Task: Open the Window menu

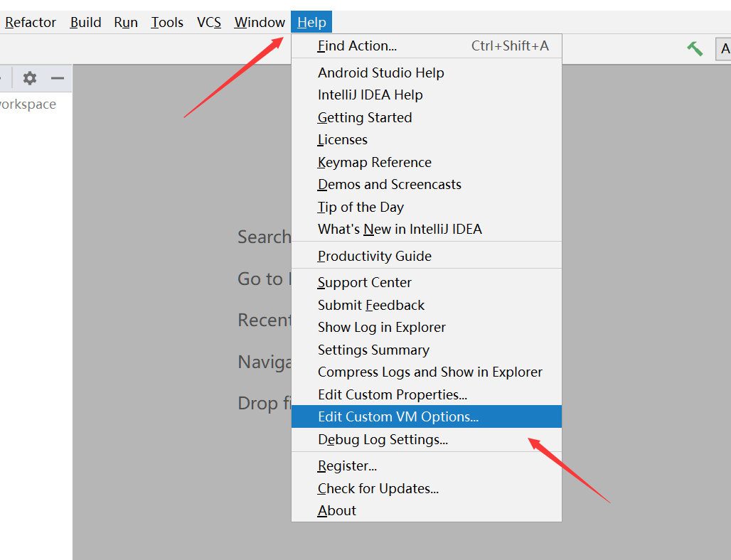Action: click(260, 23)
